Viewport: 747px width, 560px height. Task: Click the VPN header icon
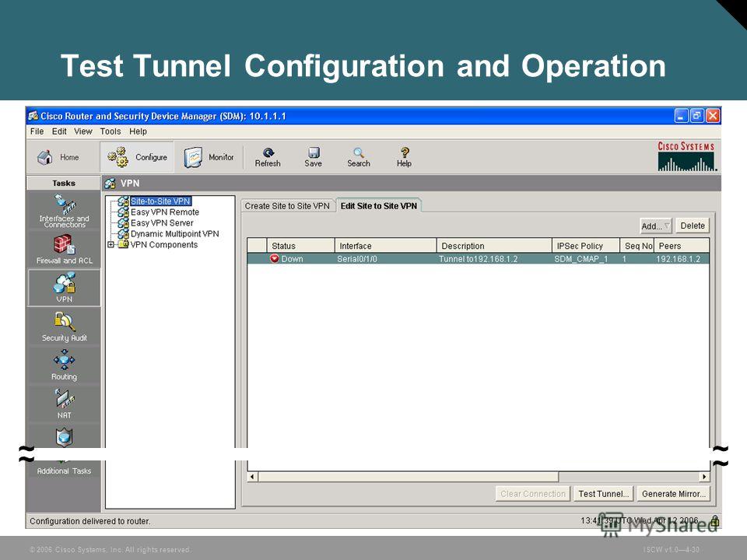[110, 184]
